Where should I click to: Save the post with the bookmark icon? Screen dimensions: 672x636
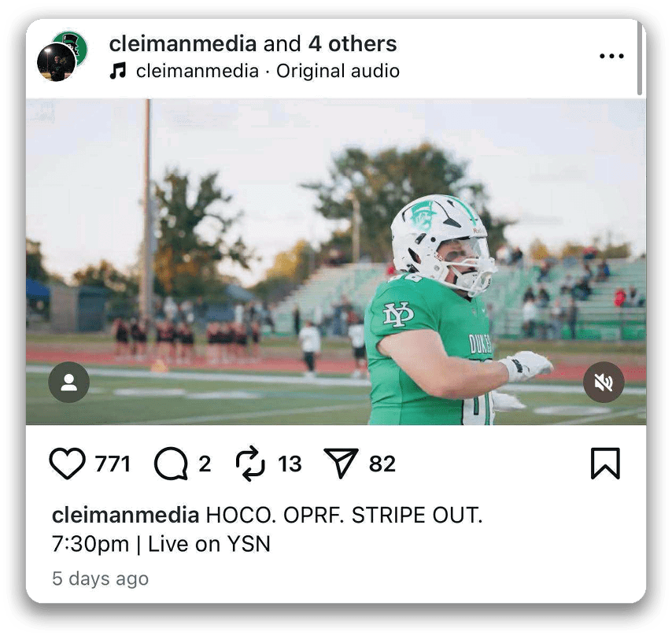[x=605, y=464]
